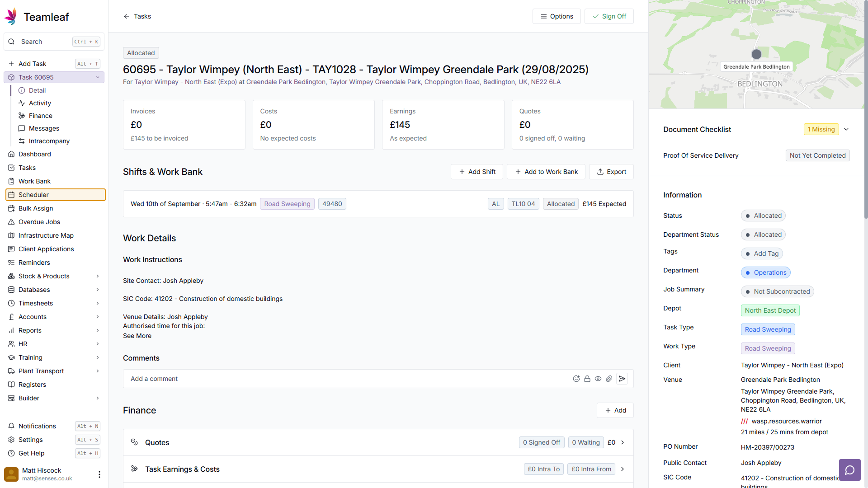Click the paperclip attachment icon
The image size is (868, 488).
click(x=609, y=379)
